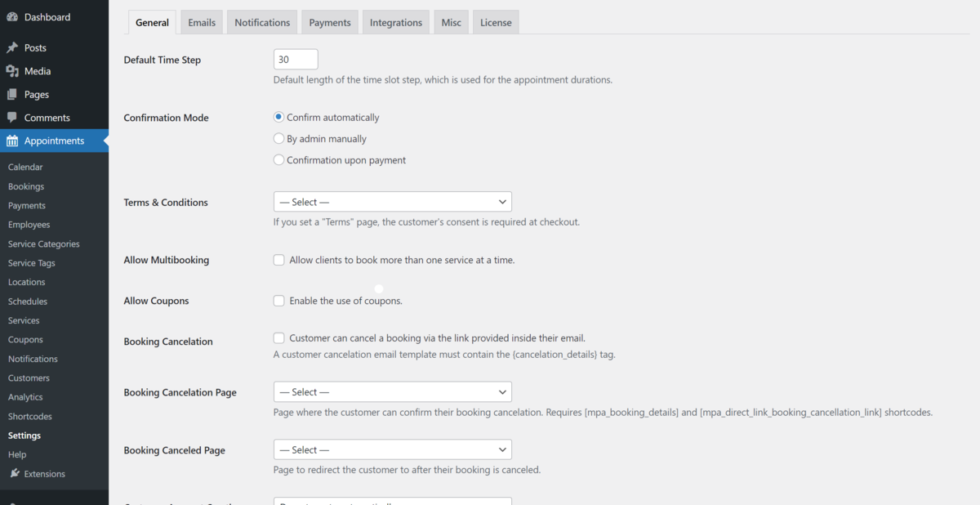This screenshot has width=980, height=505.
Task: Click the Extensions plug icon
Action: pyautogui.click(x=15, y=473)
